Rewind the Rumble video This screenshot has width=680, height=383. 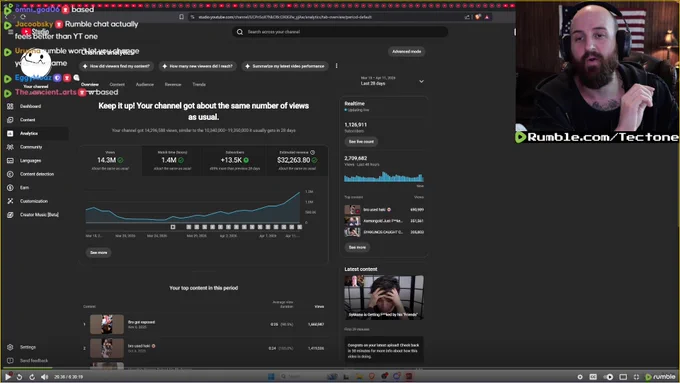[20, 377]
